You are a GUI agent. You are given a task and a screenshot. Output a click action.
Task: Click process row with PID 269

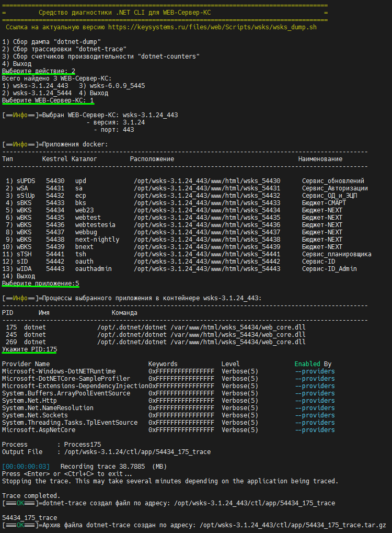pos(155,342)
